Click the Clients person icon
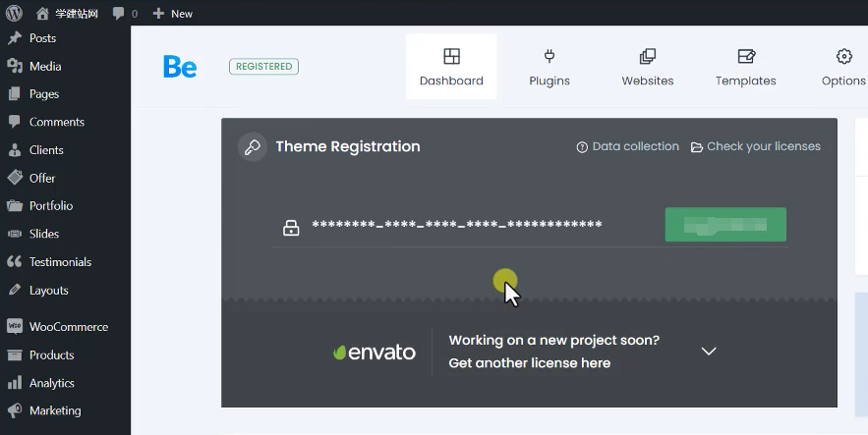Viewport: 868px width, 435px height. pyautogui.click(x=15, y=150)
